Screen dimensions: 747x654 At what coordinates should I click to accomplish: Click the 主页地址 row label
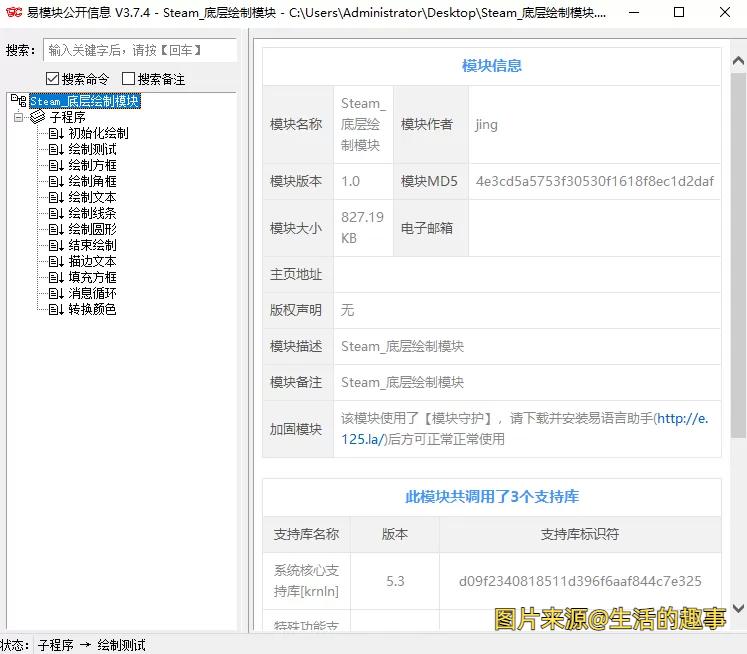(x=296, y=274)
